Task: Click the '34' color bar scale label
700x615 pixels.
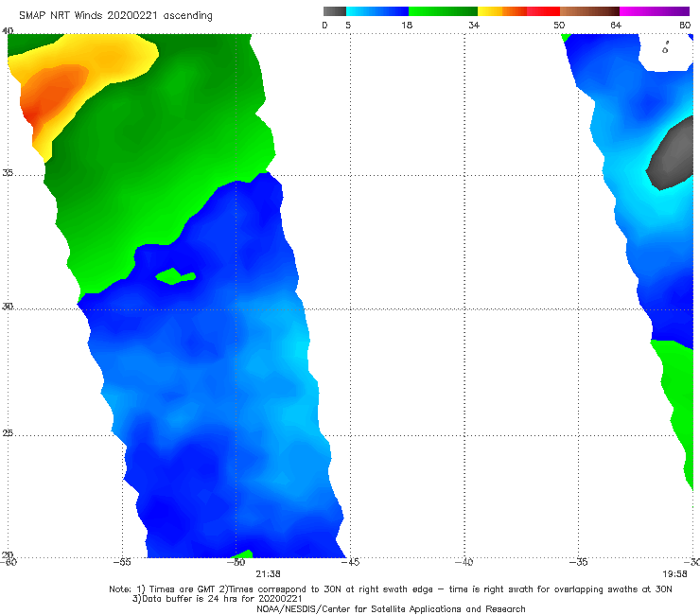Action: pos(474,25)
